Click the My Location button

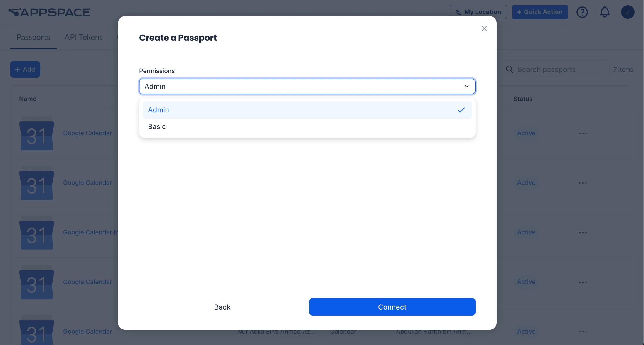478,12
